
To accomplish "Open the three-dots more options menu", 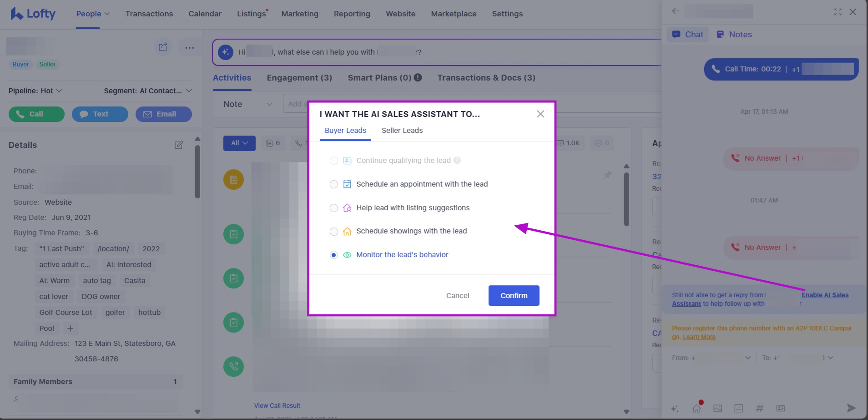I will click(x=190, y=47).
